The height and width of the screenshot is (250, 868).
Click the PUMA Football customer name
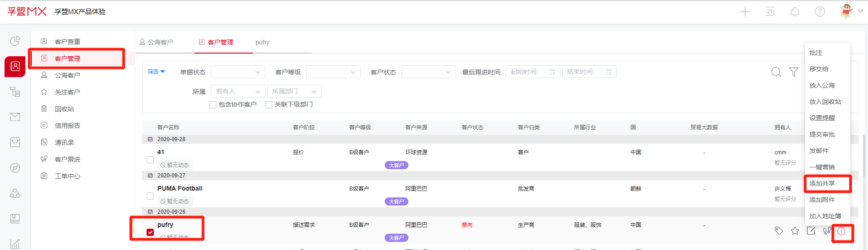click(180, 188)
